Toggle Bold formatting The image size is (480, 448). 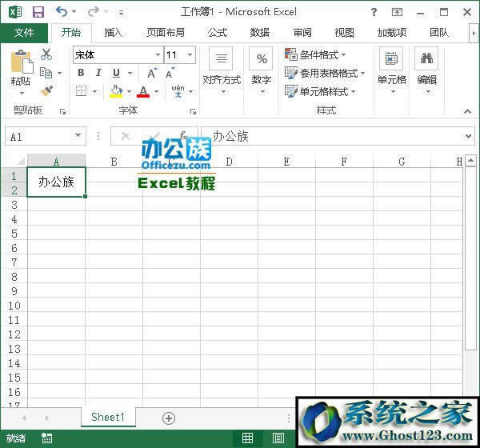81,73
